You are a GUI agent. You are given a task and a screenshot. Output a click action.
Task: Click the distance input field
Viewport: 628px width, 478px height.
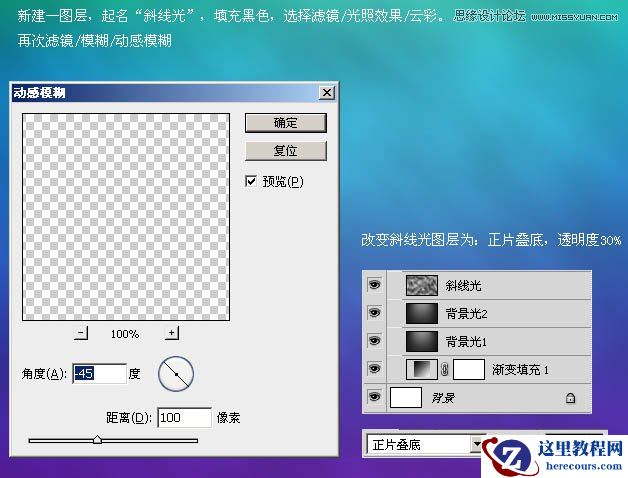pyautogui.click(x=184, y=417)
